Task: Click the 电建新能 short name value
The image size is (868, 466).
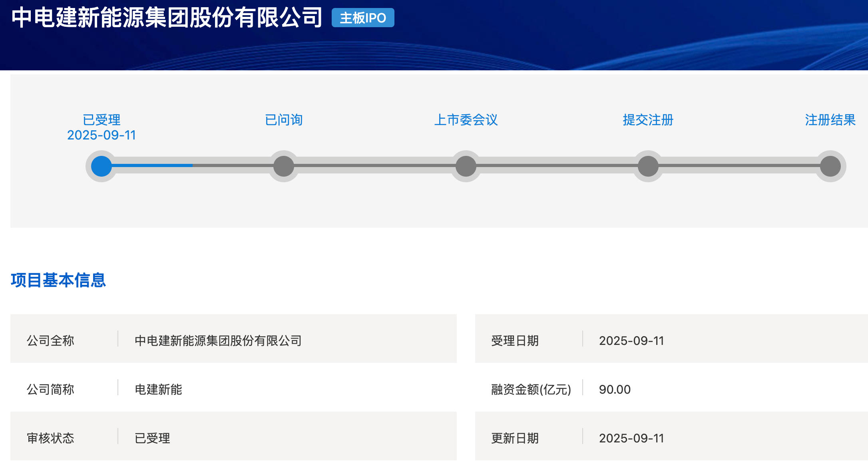Action: coord(158,389)
